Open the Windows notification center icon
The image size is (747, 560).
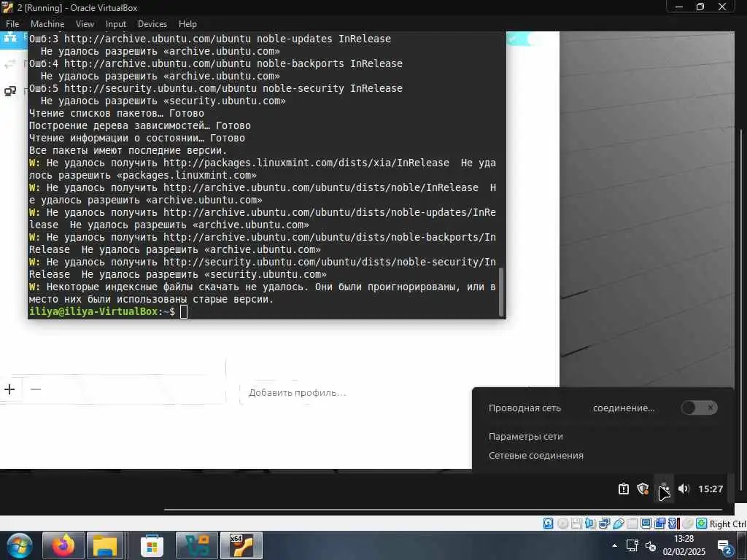724,548
